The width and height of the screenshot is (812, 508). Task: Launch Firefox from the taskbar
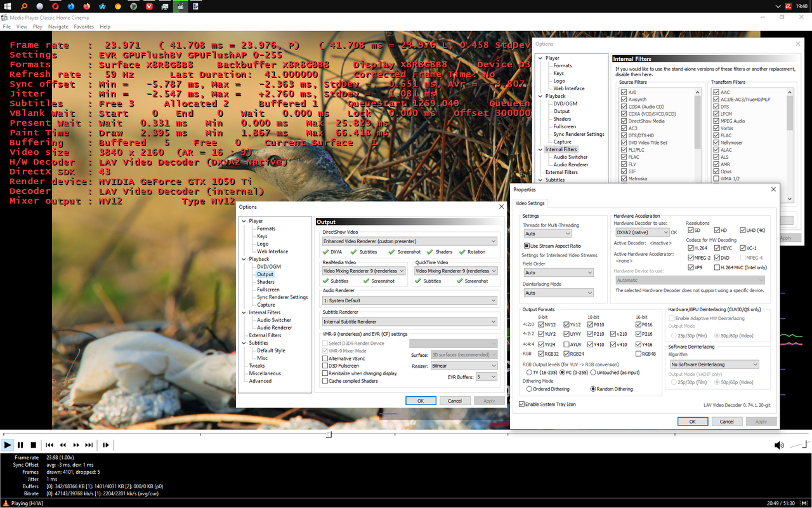tap(87, 6)
